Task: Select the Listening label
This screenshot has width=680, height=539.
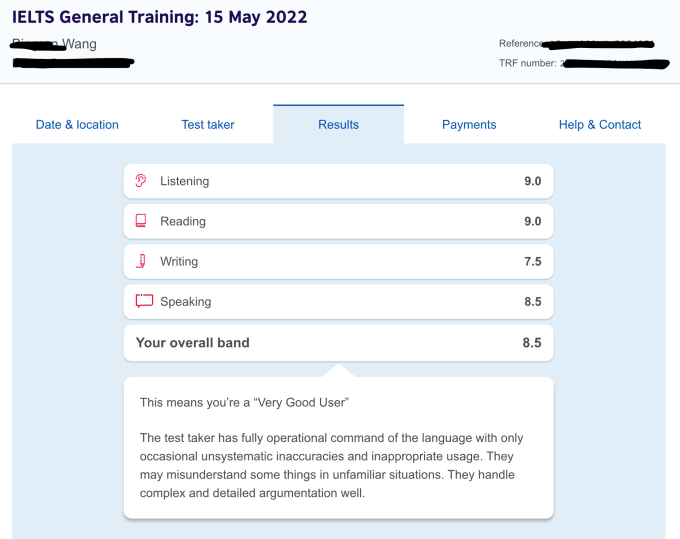Action: 184,181
